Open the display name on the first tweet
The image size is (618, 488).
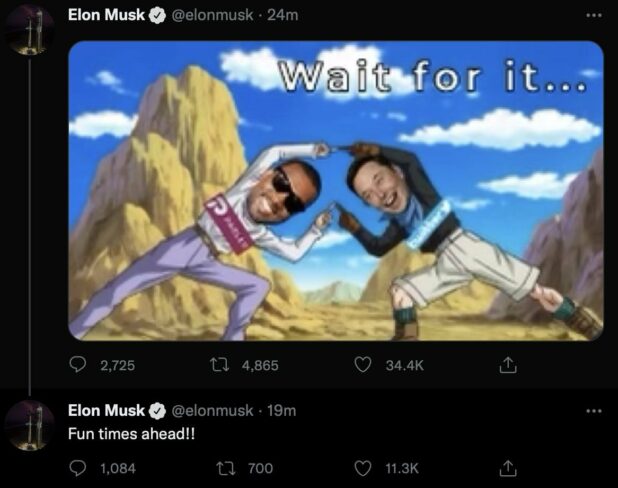click(106, 15)
